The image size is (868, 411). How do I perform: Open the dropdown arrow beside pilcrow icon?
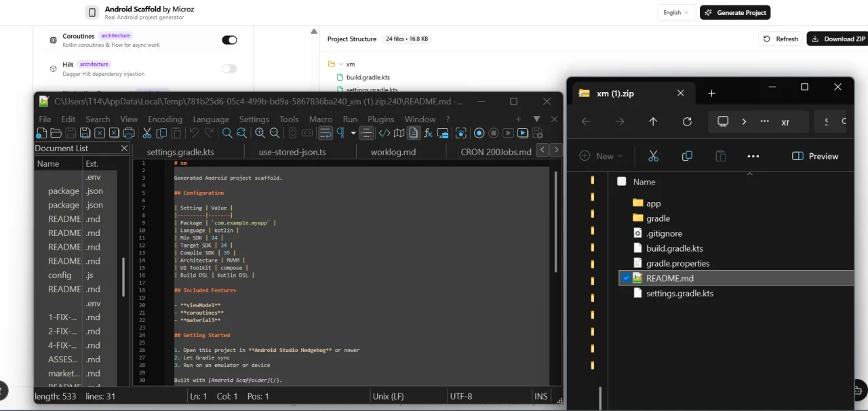[x=353, y=133]
